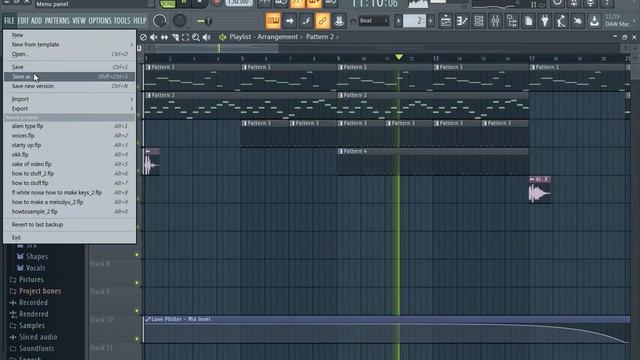Open the Piano roll view icon
Image resolution: width=640 pixels, height=360 pixels.
coord(462,21)
